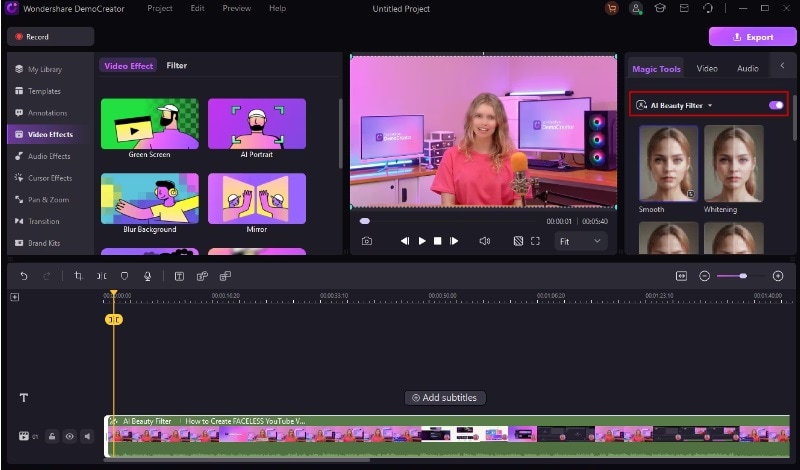Select the Mirror effect thumbnail
Viewport: 800px width, 470px height.
tap(257, 199)
